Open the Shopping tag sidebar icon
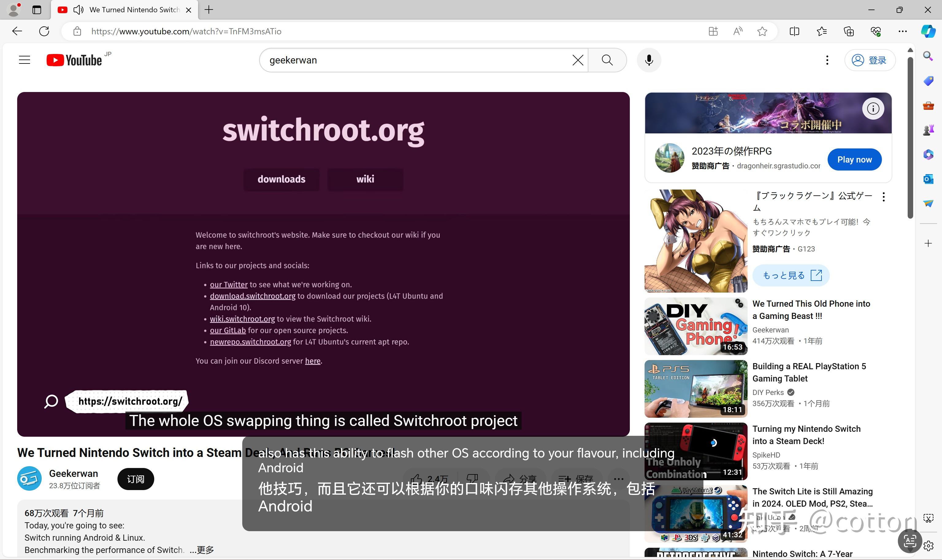 tap(928, 81)
